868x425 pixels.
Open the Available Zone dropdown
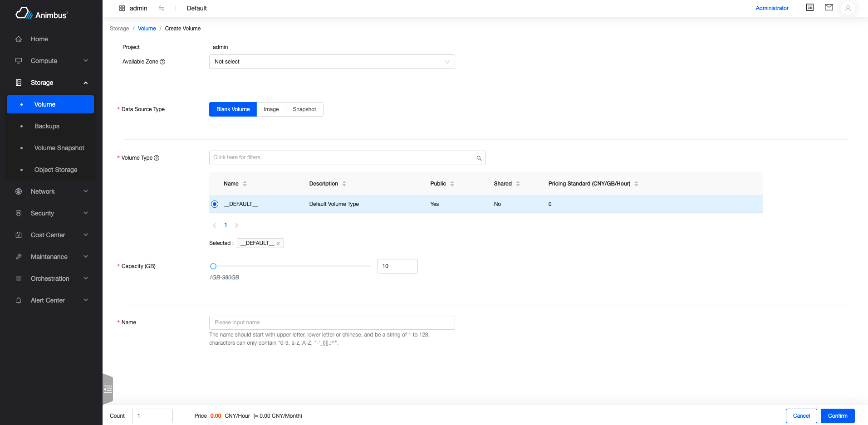coord(332,62)
